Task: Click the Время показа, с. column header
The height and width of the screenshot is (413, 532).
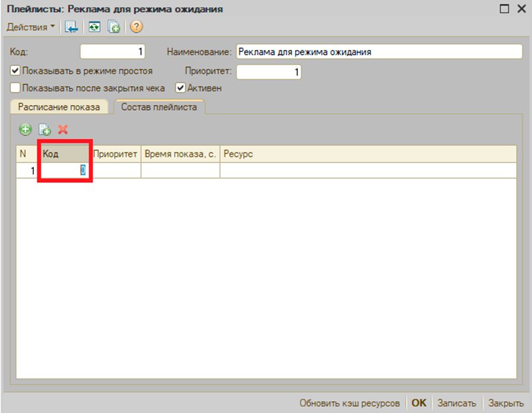Action: [x=180, y=154]
